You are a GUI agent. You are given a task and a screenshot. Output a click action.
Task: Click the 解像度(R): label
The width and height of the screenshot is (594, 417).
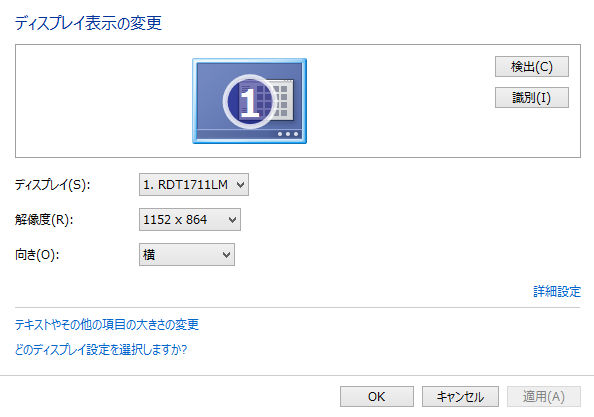click(44, 220)
